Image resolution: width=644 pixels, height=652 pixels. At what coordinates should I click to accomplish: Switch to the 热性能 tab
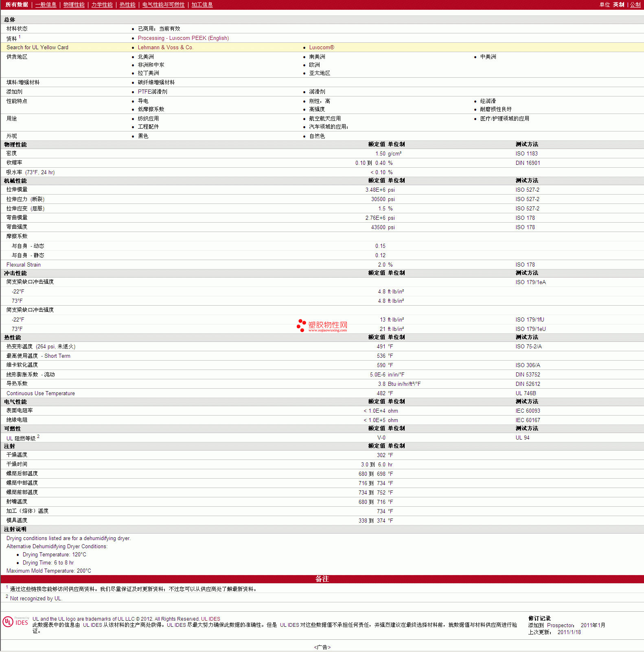[x=127, y=5]
